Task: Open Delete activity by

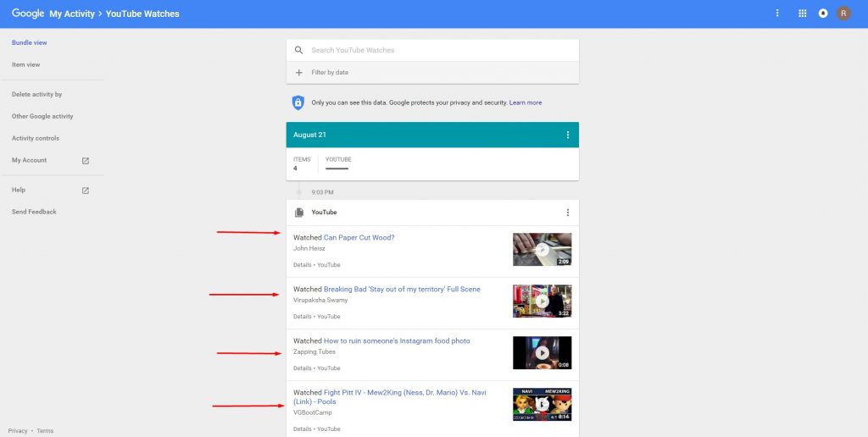Action: click(x=37, y=95)
